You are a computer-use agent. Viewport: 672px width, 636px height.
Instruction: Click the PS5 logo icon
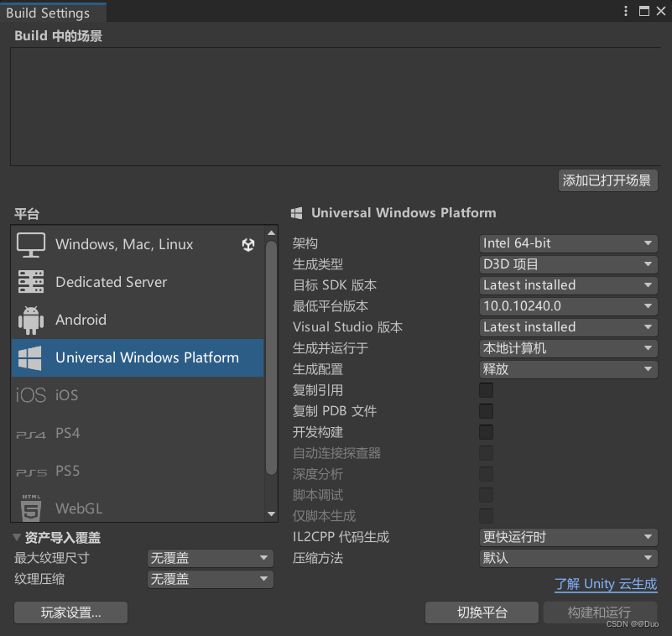coord(31,472)
